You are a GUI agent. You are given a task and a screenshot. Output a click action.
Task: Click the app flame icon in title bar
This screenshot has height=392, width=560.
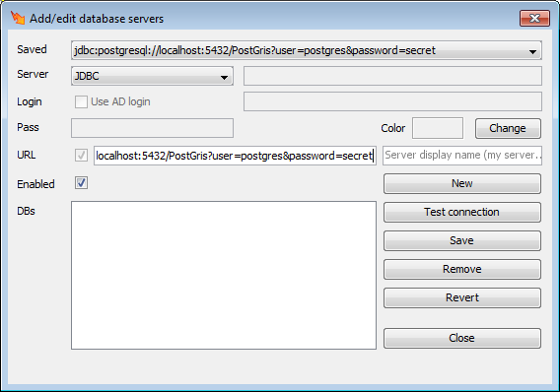(x=18, y=18)
